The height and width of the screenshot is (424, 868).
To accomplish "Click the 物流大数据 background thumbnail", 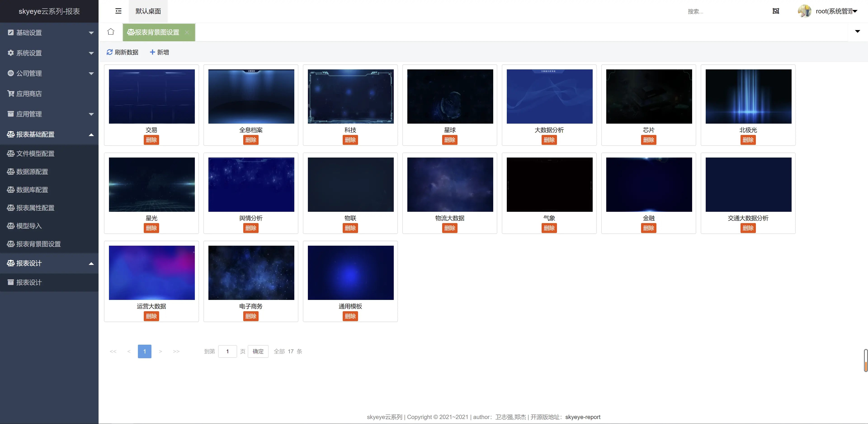I will pos(450,185).
